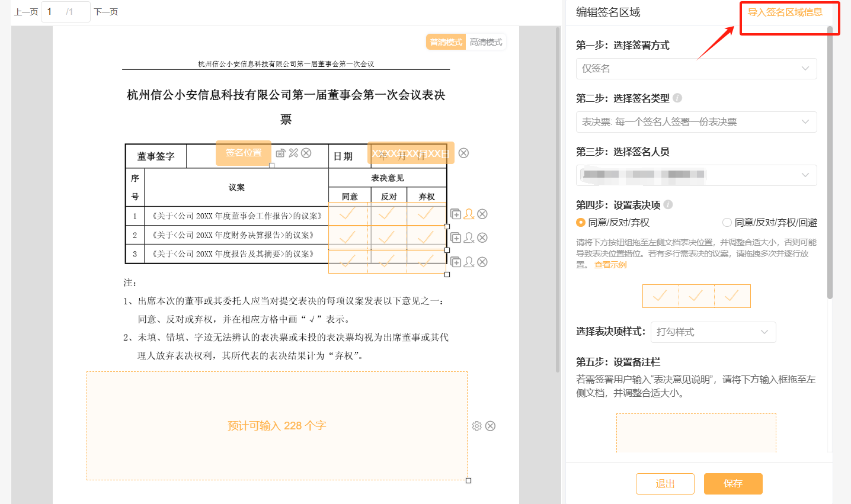Select the 签名位置 signature box
Image resolution: width=851 pixels, height=504 pixels.
[244, 153]
